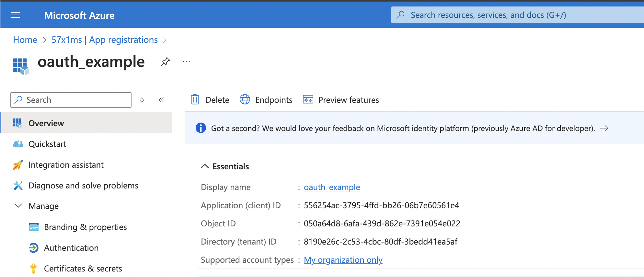Image resolution: width=644 pixels, height=277 pixels.
Task: Click the oauth_example page title
Action: tap(91, 62)
